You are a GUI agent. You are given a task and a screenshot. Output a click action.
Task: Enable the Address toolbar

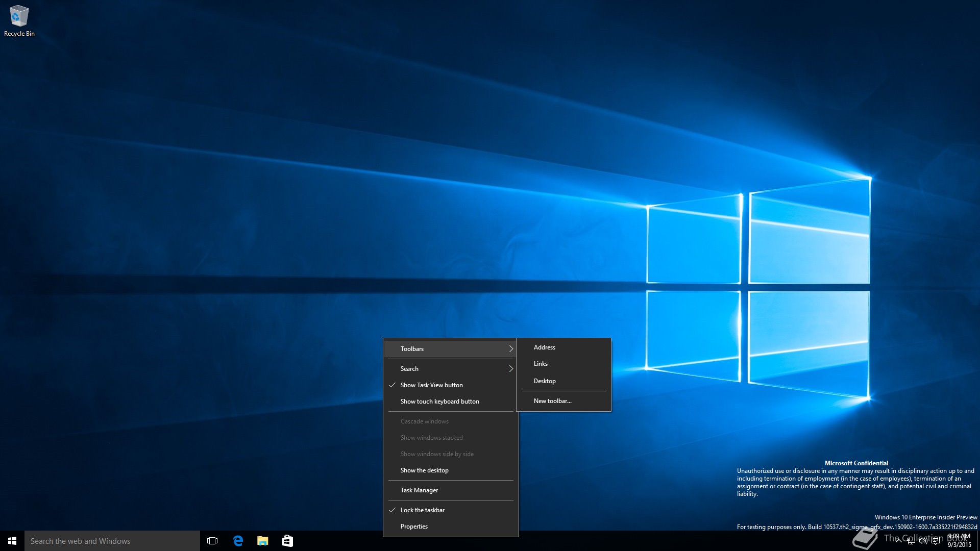[x=563, y=347]
